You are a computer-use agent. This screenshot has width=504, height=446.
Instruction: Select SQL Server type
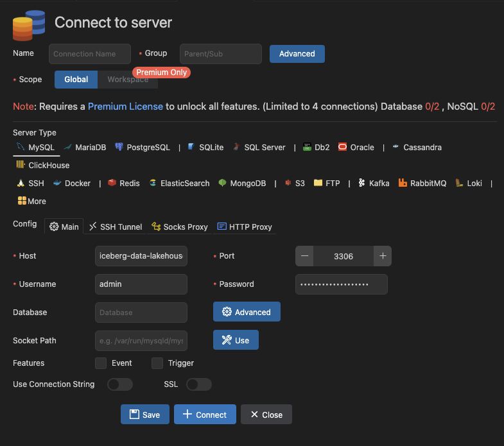259,148
